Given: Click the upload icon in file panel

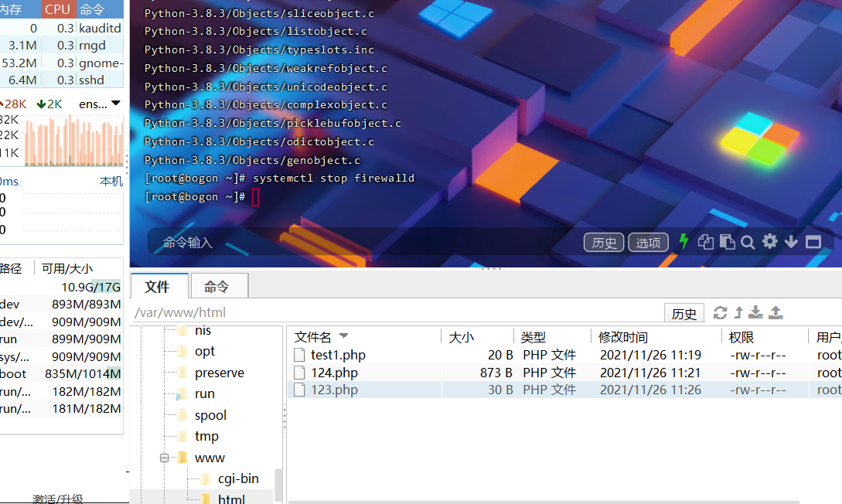Looking at the screenshot, I should 775,312.
